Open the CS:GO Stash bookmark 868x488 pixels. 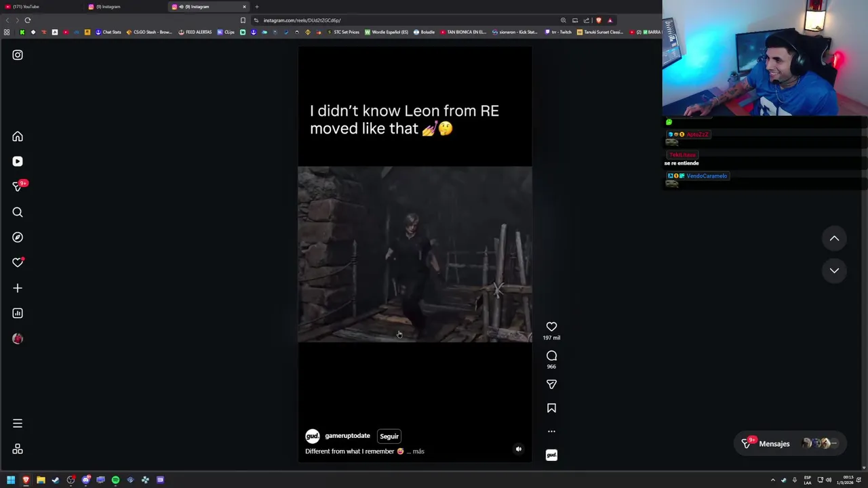149,32
